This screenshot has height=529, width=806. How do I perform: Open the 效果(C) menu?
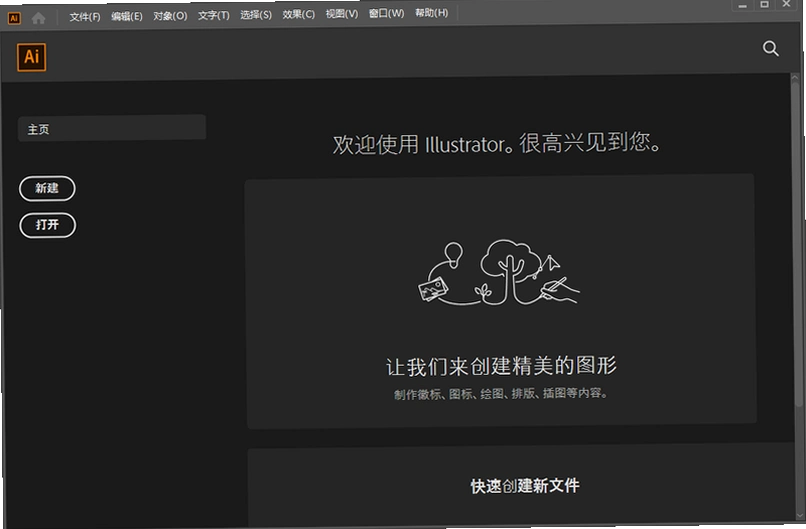(299, 14)
